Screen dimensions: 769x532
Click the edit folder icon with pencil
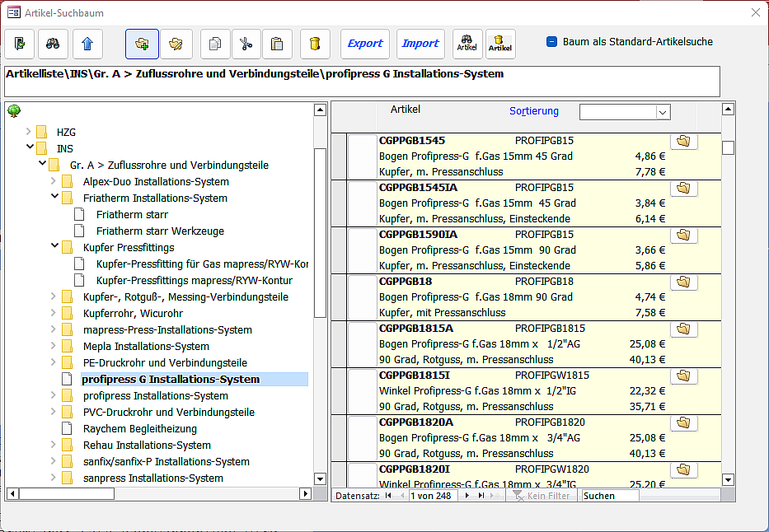(x=176, y=44)
